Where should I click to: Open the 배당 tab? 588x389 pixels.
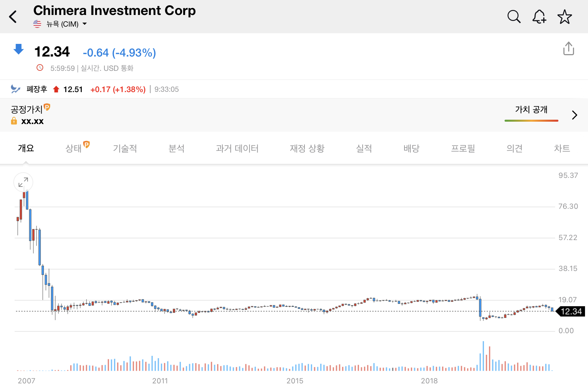pos(412,148)
